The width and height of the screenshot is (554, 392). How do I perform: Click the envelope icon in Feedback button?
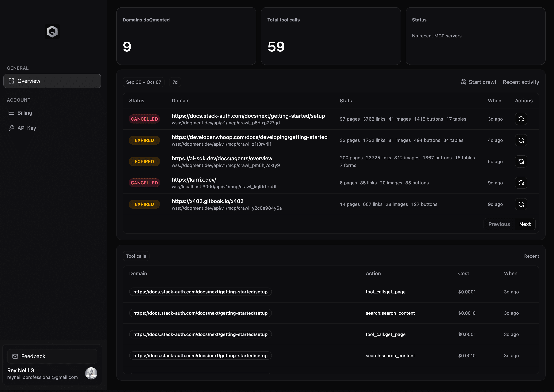[x=15, y=356]
